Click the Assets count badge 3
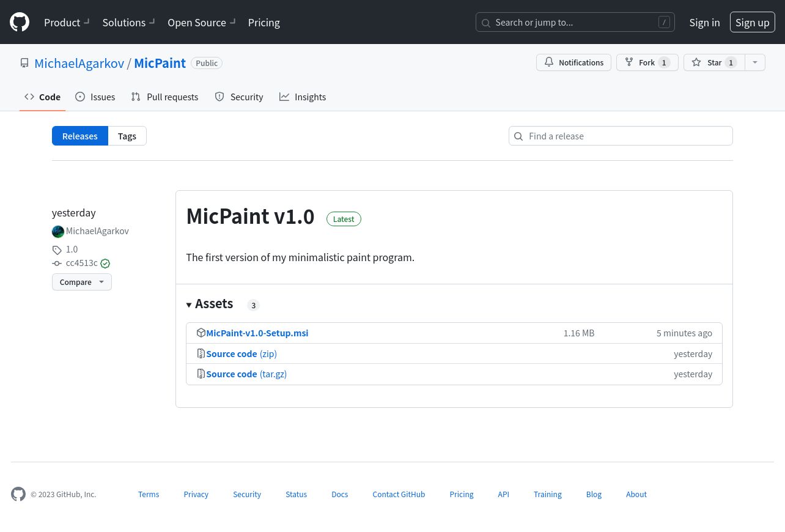Screen dimensions: 785x532 pos(254,305)
